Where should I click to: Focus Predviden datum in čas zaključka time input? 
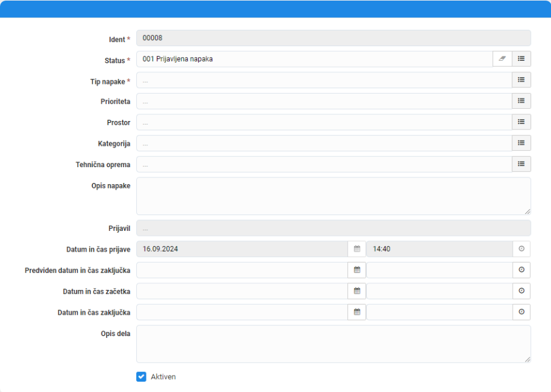[x=440, y=270]
